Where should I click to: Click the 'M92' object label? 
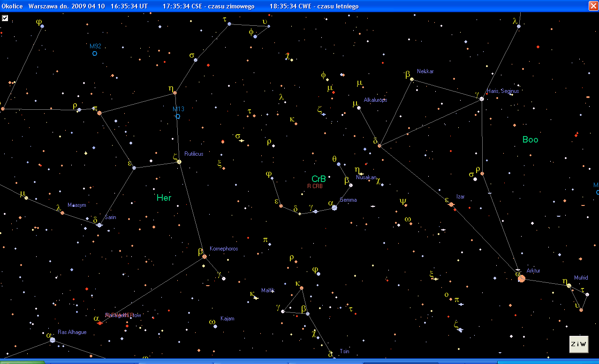click(x=95, y=46)
